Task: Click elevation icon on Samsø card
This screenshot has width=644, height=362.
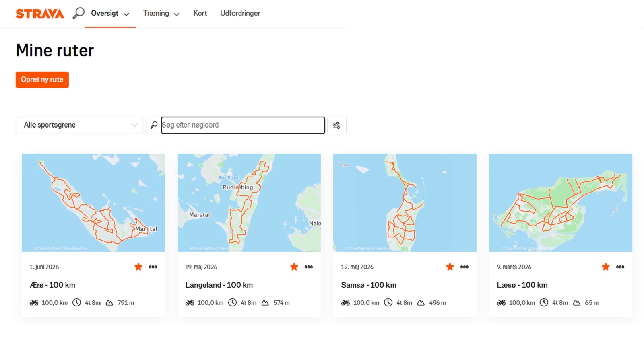Action: 421,303
